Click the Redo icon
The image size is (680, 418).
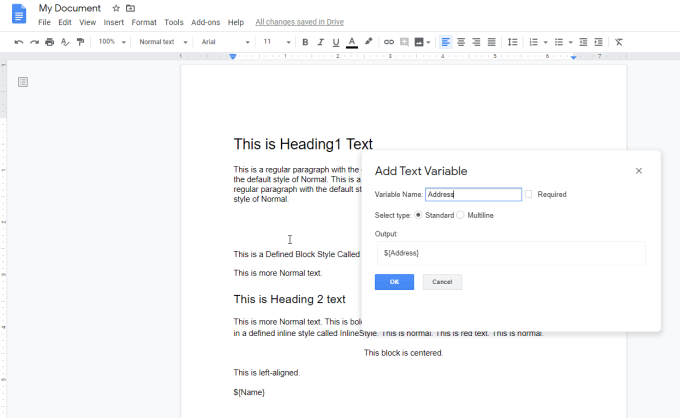pyautogui.click(x=34, y=42)
